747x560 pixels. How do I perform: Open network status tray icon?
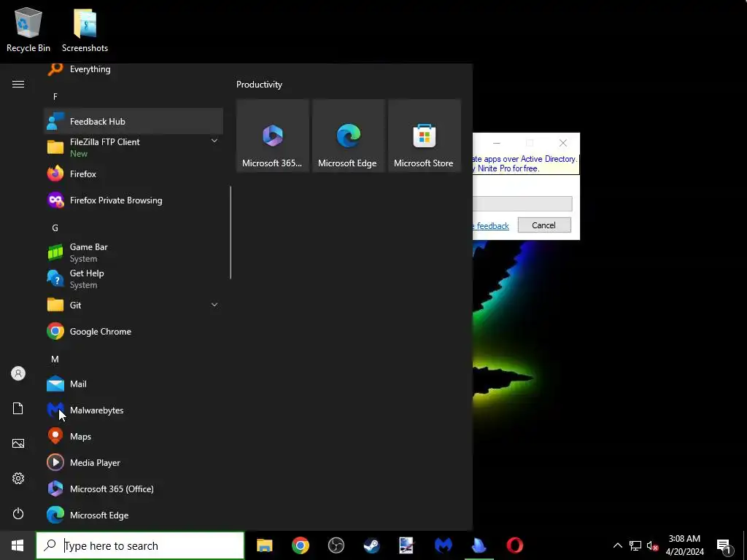click(x=635, y=545)
